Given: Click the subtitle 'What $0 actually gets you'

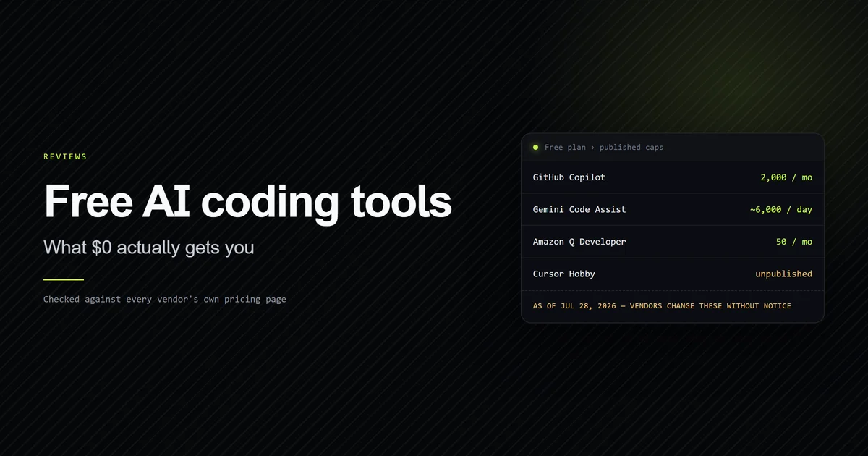Looking at the screenshot, I should (149, 248).
